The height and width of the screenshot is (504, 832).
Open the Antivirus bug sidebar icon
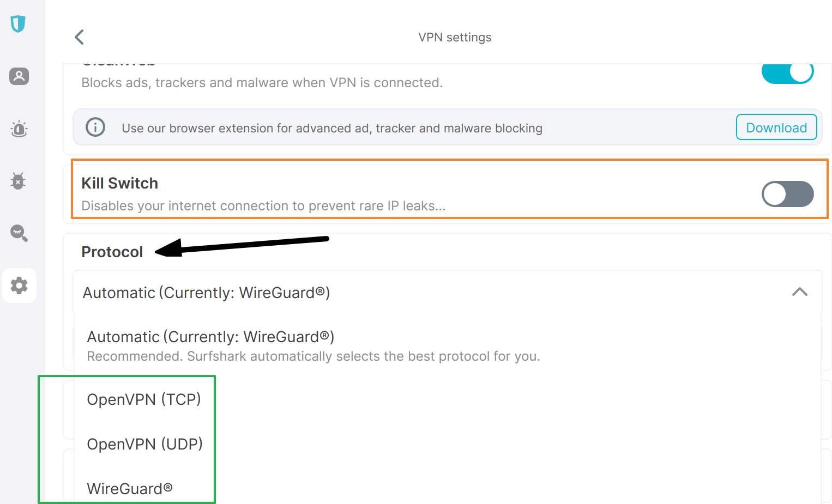coord(19,181)
